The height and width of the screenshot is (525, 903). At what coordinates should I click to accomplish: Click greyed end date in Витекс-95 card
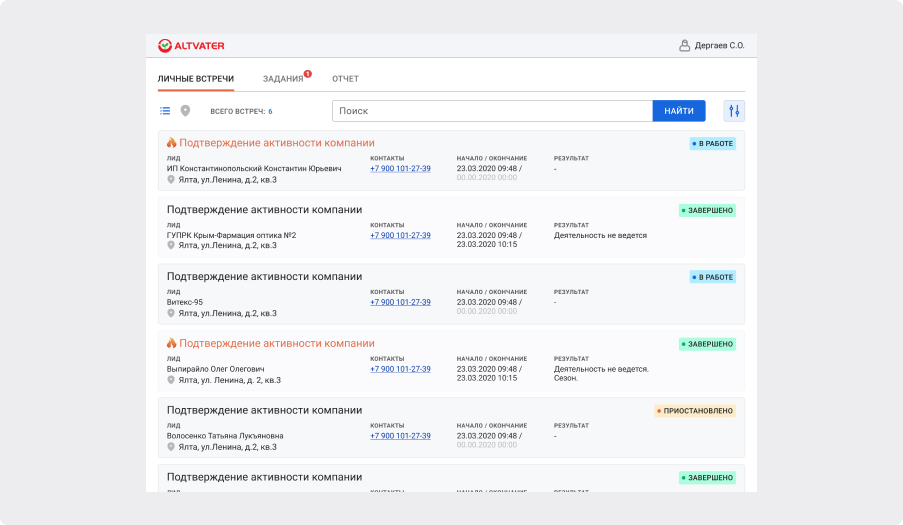[x=487, y=311]
